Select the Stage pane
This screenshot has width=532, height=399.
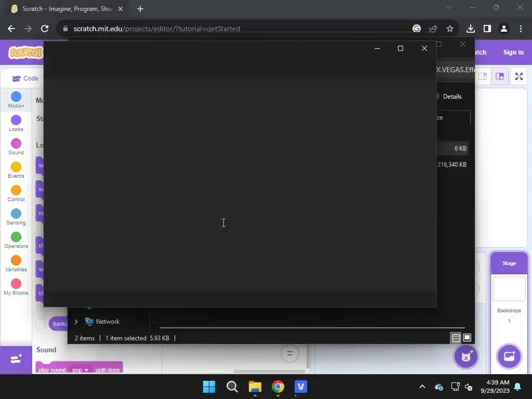click(509, 263)
